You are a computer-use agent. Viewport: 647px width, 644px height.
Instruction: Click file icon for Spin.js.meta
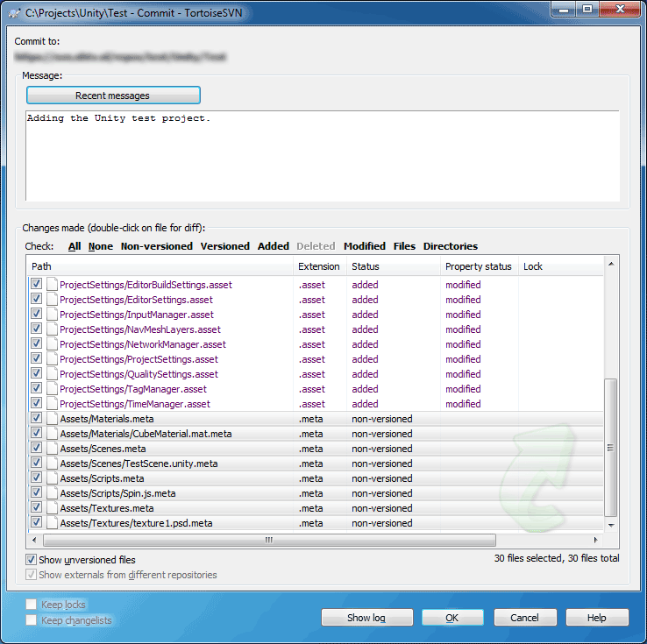52,492
